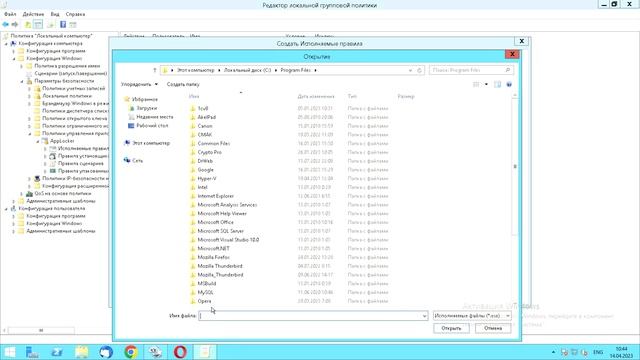Click the Downloads item icon under Favorites
The height and width of the screenshot is (360, 640).
coord(131,108)
